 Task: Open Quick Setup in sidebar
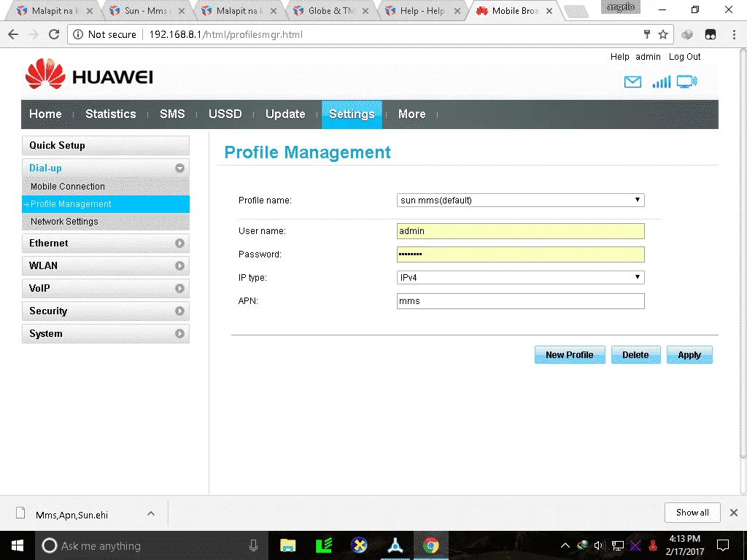(x=105, y=145)
